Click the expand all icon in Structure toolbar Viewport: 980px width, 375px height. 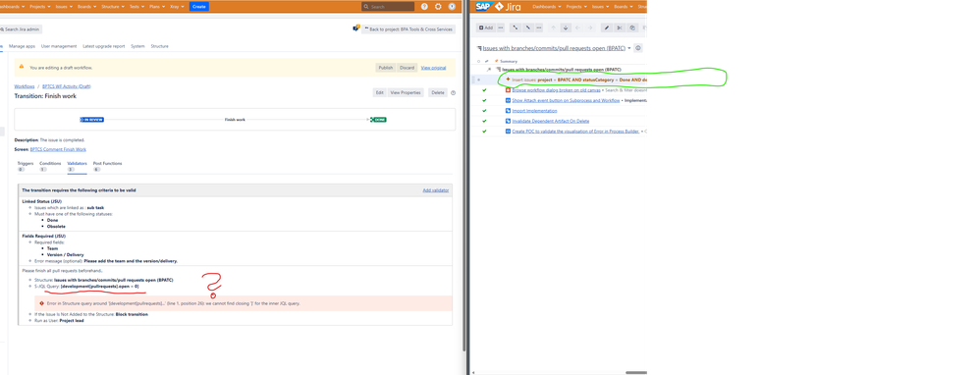(x=515, y=27)
